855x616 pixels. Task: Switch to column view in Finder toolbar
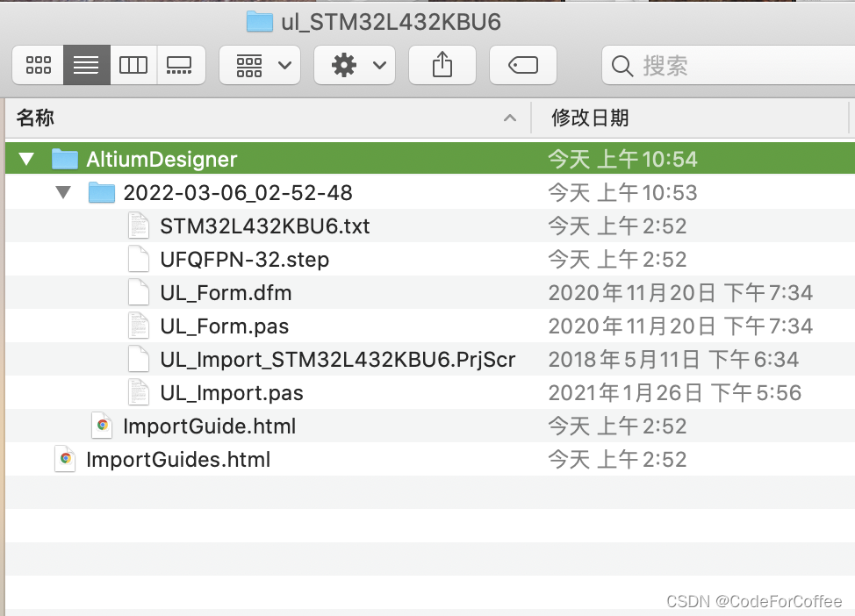pos(133,66)
